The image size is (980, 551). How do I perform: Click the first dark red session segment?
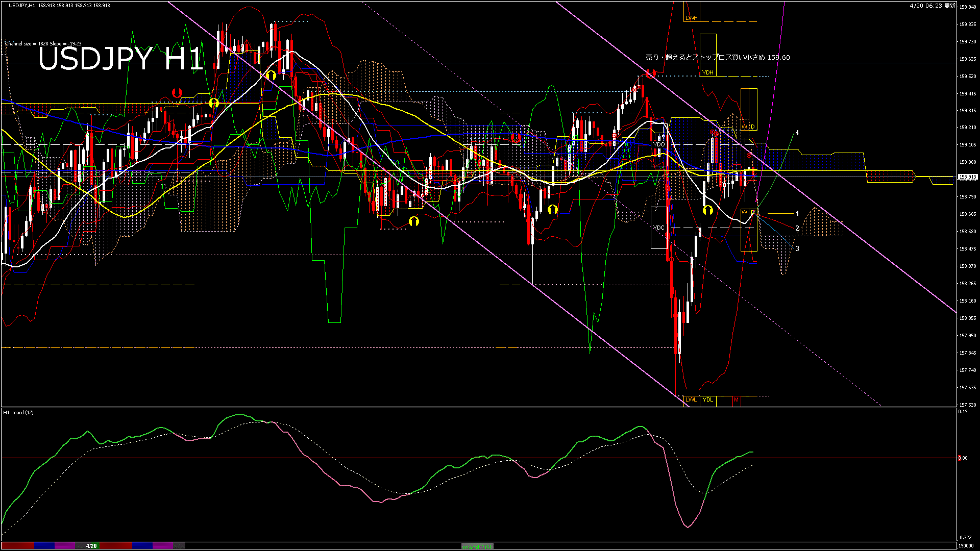18,546
